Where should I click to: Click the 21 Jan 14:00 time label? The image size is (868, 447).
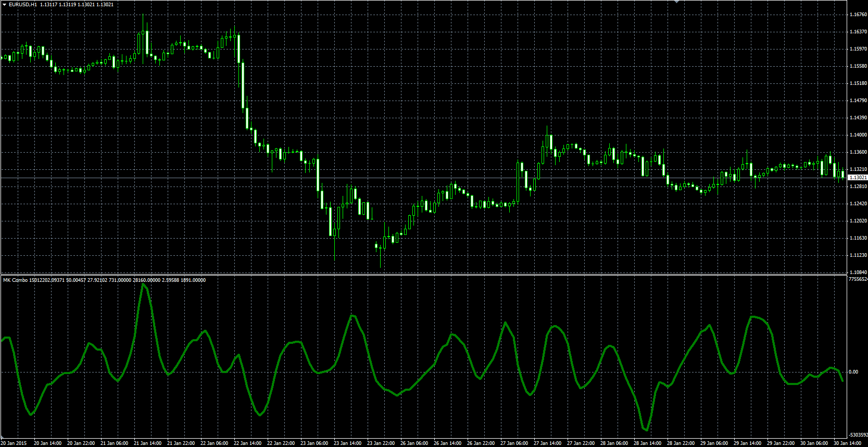coord(147,443)
